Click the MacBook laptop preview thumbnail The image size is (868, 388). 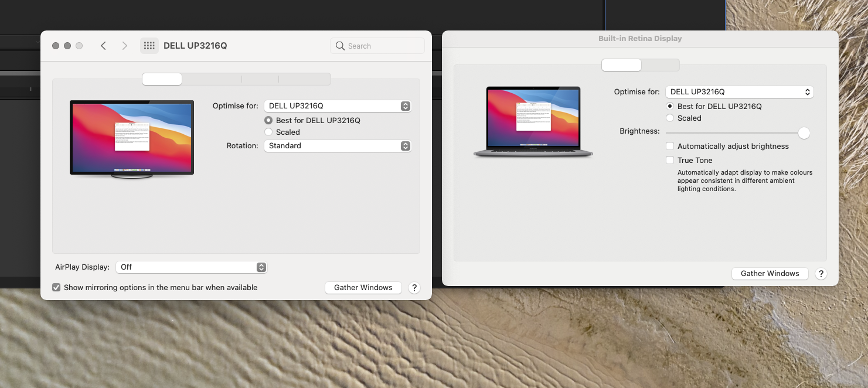click(x=533, y=122)
